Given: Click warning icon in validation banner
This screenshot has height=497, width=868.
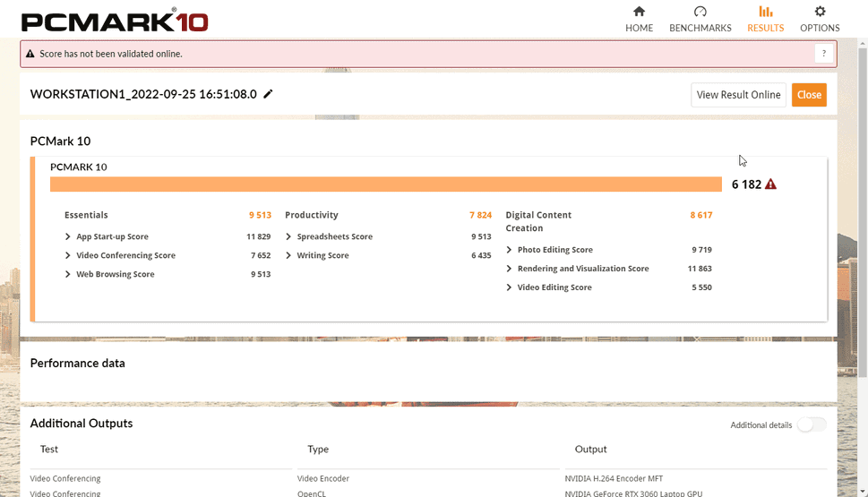Looking at the screenshot, I should click(x=30, y=54).
